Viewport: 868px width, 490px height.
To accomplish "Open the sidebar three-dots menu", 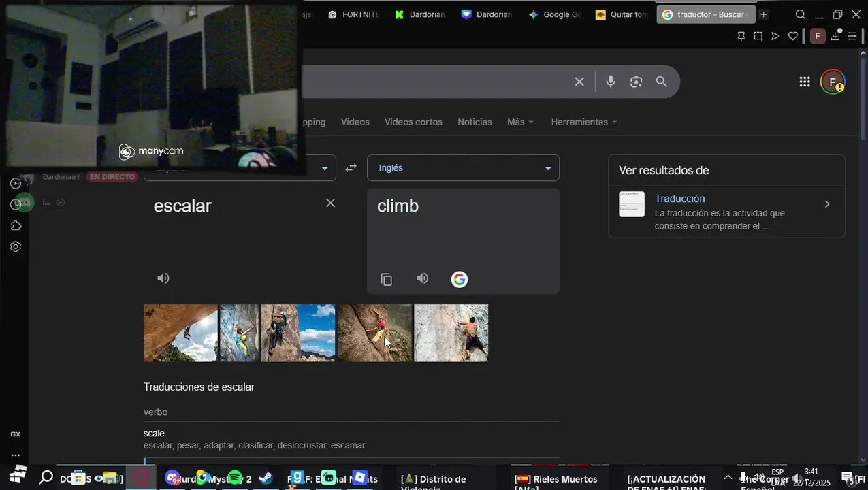I will [x=15, y=455].
